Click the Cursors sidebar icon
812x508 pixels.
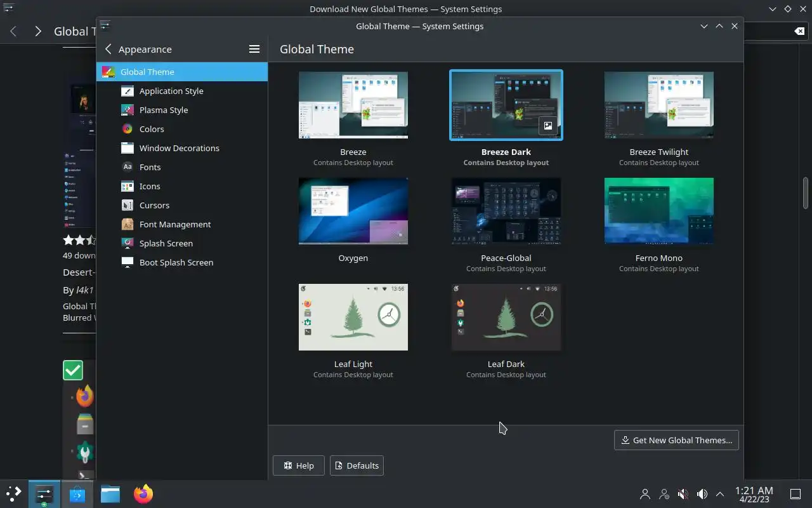pyautogui.click(x=128, y=205)
